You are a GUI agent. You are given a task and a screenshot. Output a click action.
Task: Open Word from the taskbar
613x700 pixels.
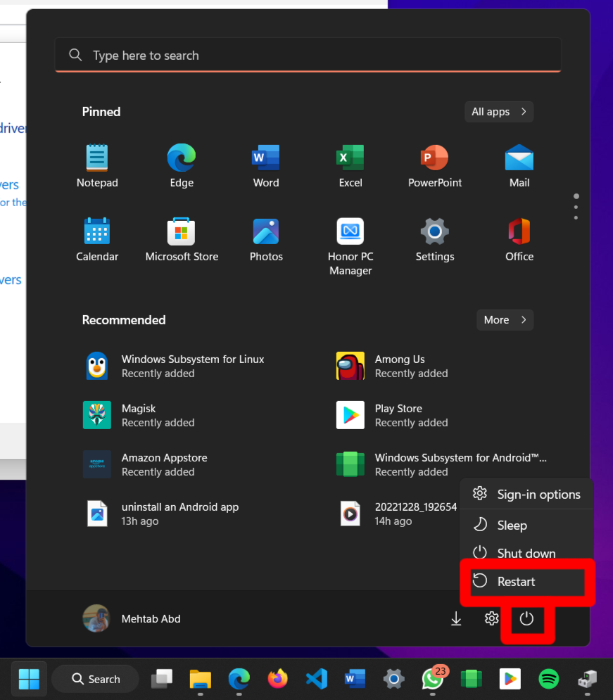(x=355, y=679)
